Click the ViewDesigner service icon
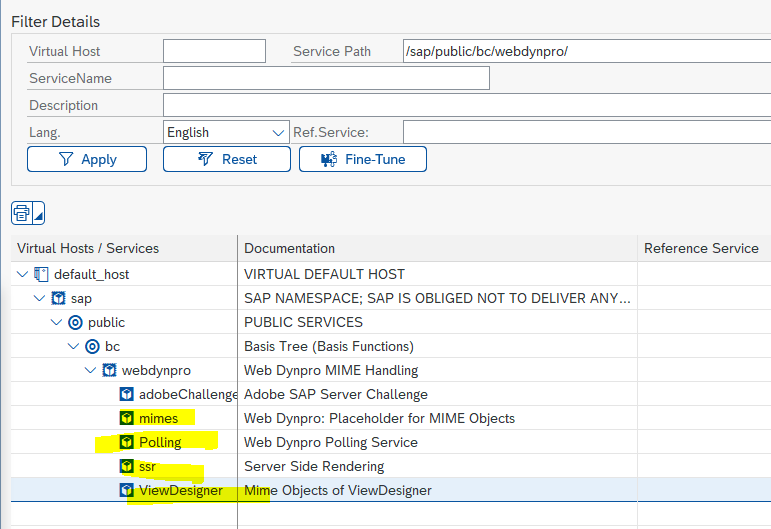Image resolution: width=771 pixels, height=529 pixels. [x=126, y=490]
